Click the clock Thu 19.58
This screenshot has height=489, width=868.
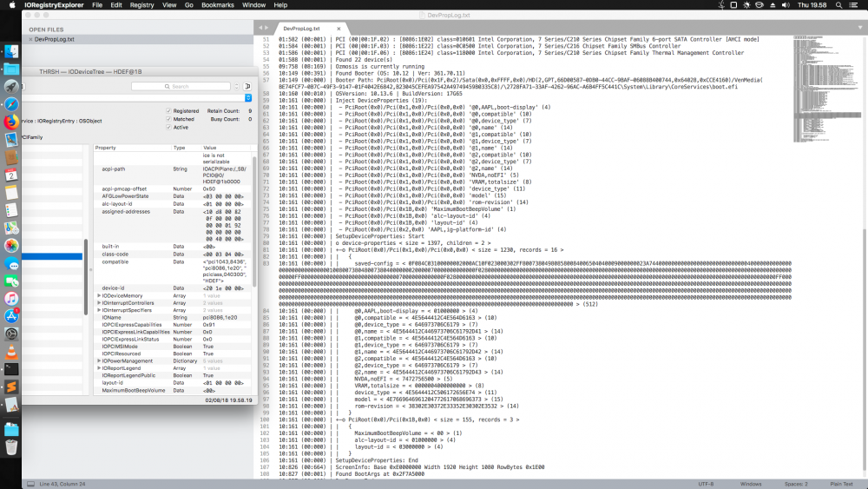pos(812,5)
